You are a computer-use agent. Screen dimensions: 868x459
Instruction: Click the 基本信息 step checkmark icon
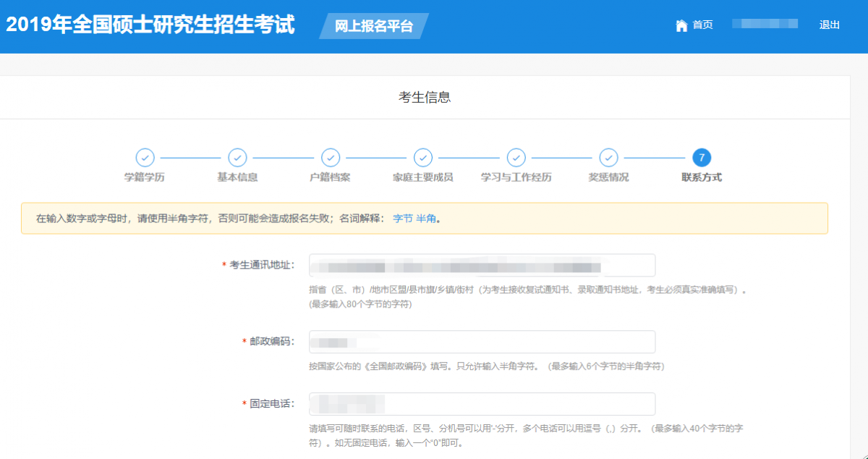pos(238,157)
